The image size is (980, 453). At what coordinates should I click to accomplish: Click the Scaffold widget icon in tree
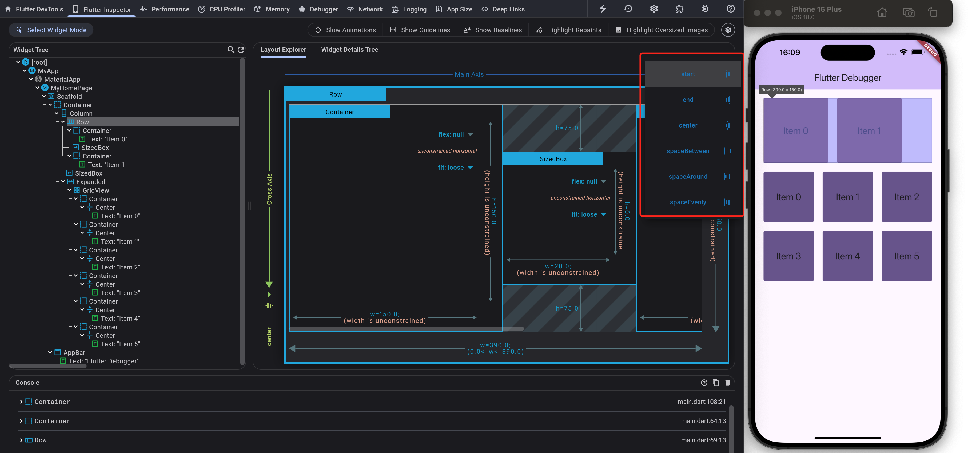coord(51,96)
